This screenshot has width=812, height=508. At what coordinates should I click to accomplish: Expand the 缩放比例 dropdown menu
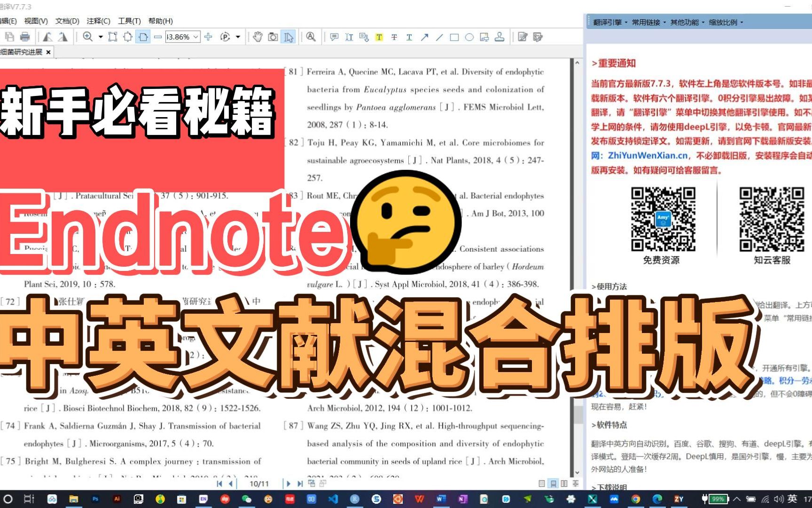[726, 22]
